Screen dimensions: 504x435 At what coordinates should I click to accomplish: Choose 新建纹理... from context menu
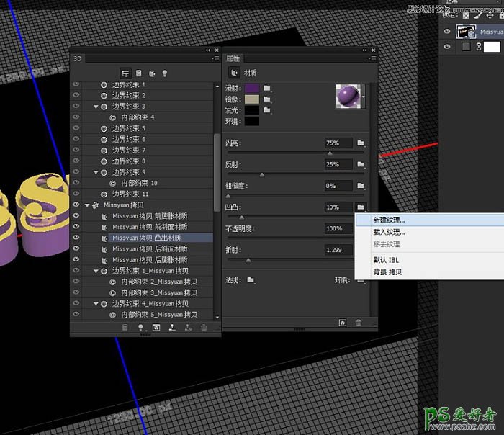(429, 220)
